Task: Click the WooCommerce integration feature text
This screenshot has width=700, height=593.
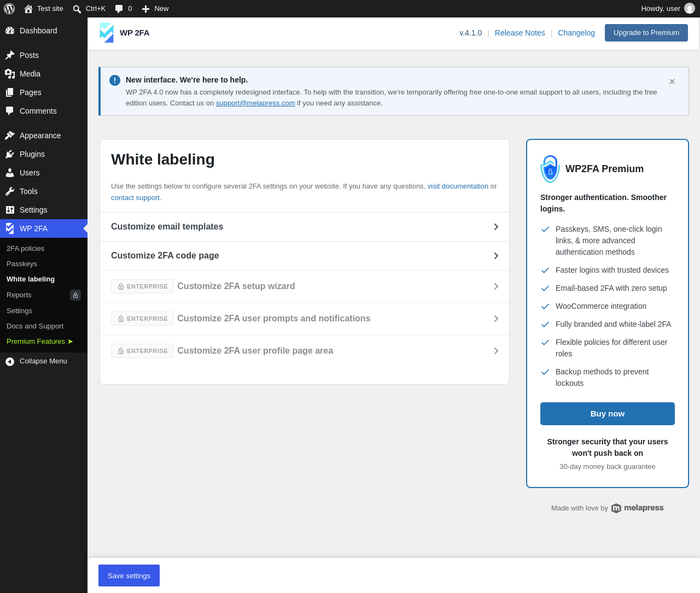Action: [601, 306]
